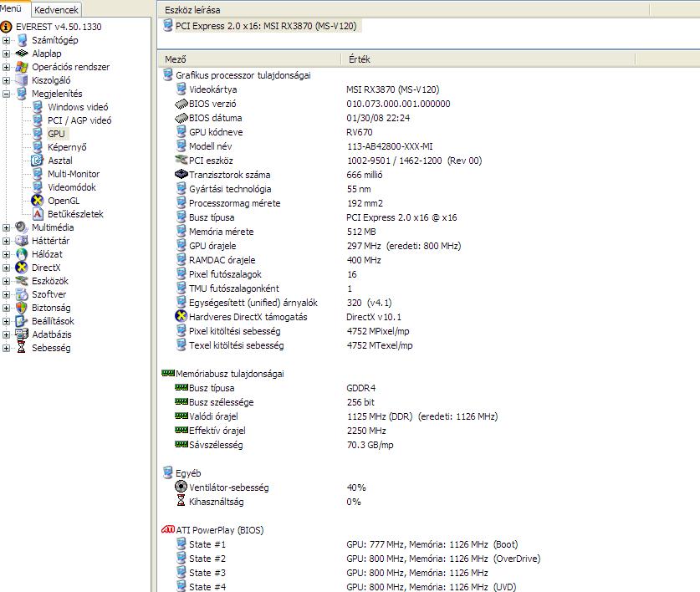Image resolution: width=700 pixels, height=592 pixels.
Task: Expand the Háttértár tree node
Action: 6,241
